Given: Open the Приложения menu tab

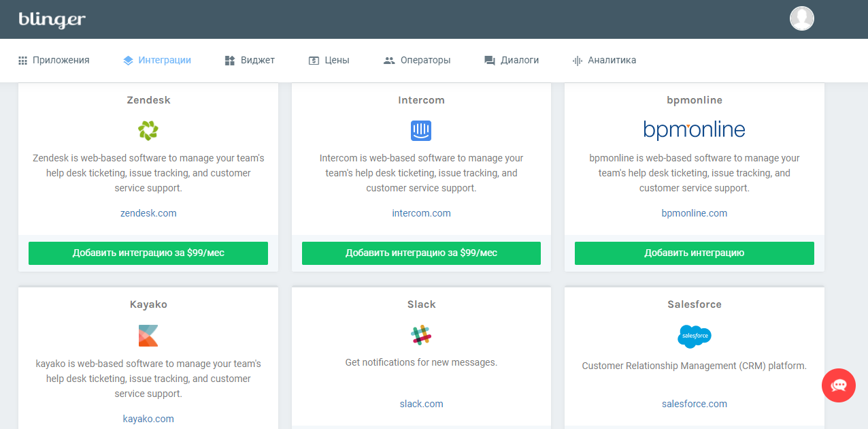Looking at the screenshot, I should pos(54,60).
